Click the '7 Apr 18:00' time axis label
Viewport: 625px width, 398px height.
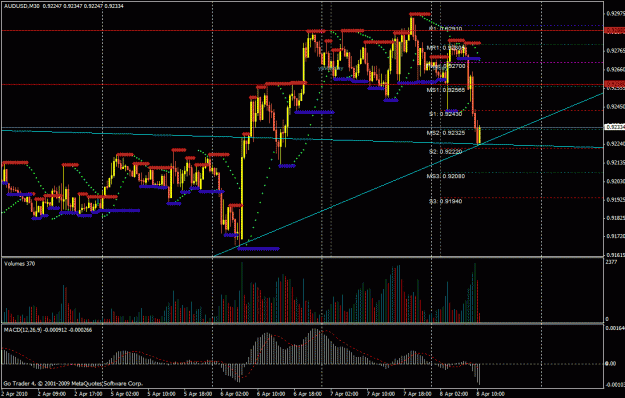pos(418,394)
